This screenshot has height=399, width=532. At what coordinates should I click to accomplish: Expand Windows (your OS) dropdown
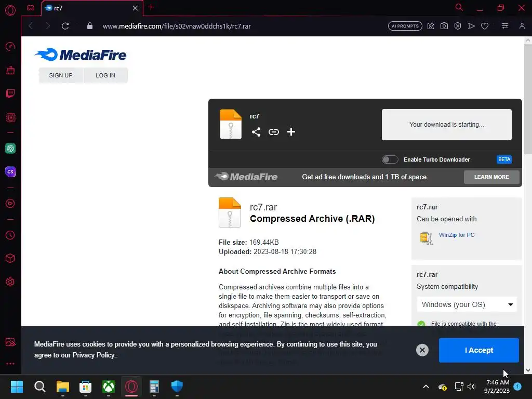click(x=467, y=304)
